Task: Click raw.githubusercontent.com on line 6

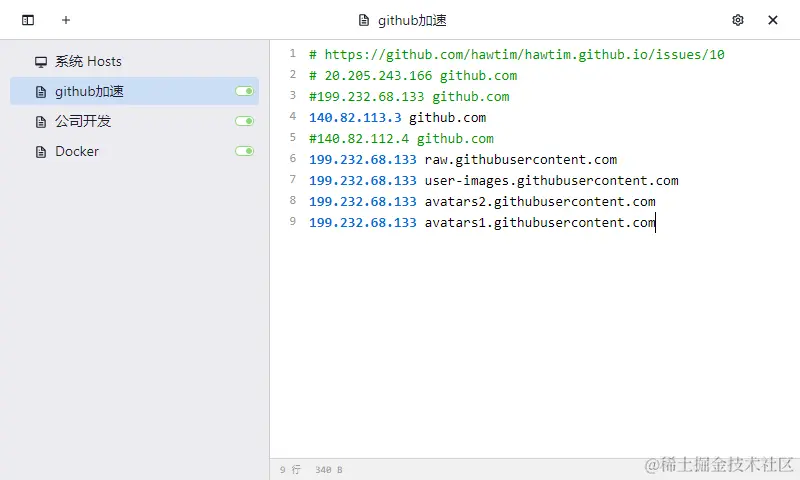Action: tap(521, 160)
